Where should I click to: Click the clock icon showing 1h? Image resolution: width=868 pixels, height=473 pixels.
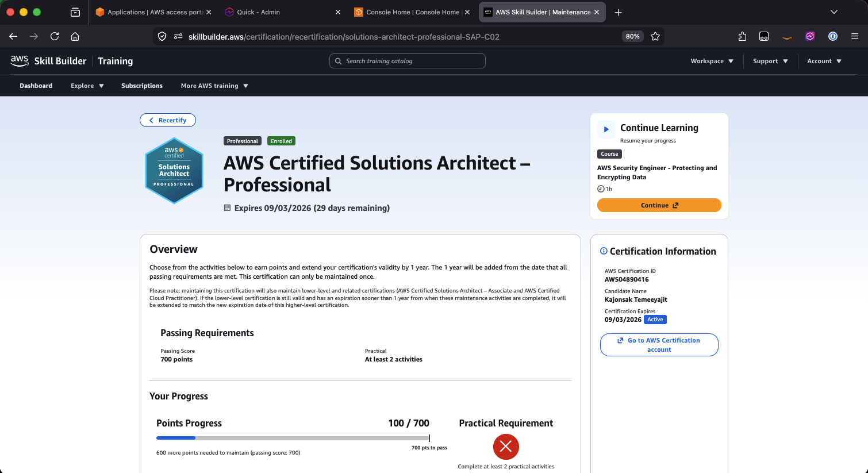coord(601,189)
